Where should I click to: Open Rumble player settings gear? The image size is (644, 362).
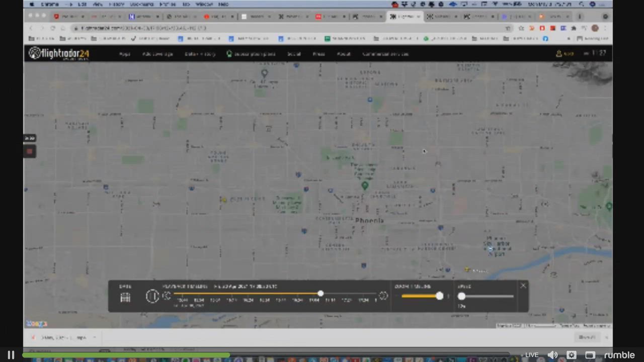[572, 355]
